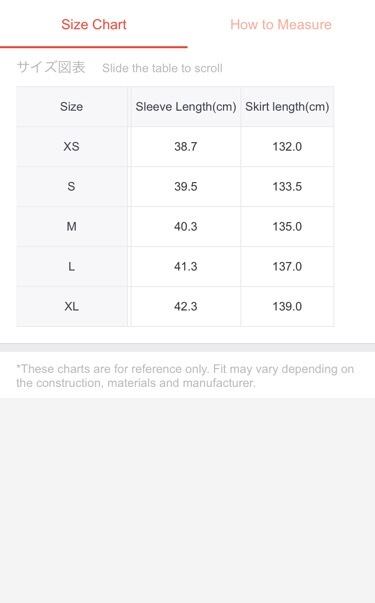Screen dimensions: 375x603
Task: Click the 38.7 sleeve length cell
Action: (x=186, y=147)
